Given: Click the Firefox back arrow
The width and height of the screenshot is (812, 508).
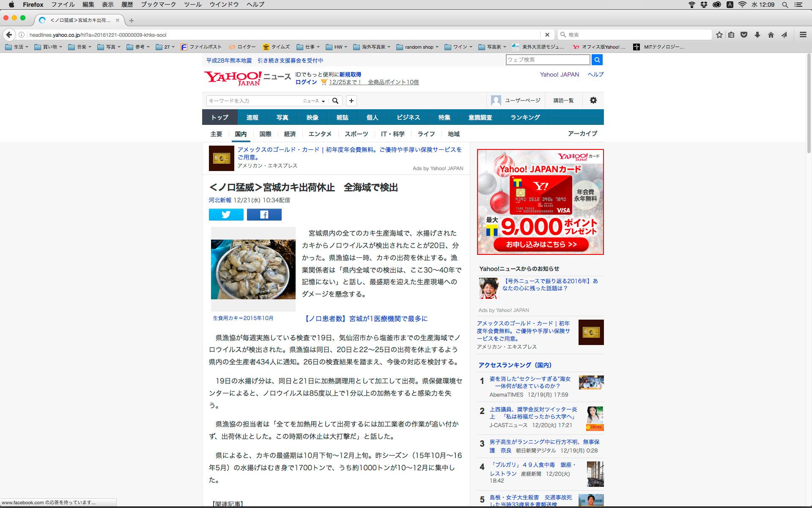Looking at the screenshot, I should point(9,35).
